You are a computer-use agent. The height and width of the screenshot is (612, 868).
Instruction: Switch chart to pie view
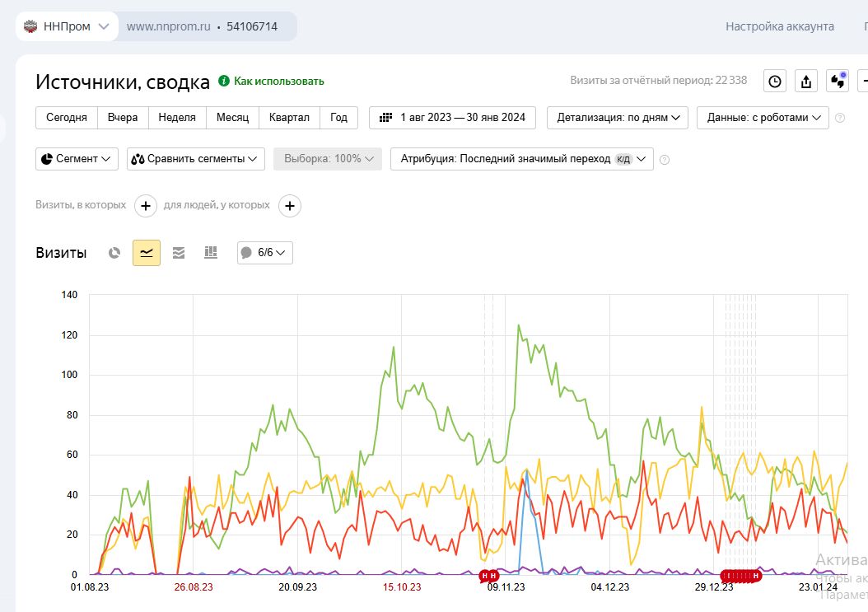coord(115,253)
